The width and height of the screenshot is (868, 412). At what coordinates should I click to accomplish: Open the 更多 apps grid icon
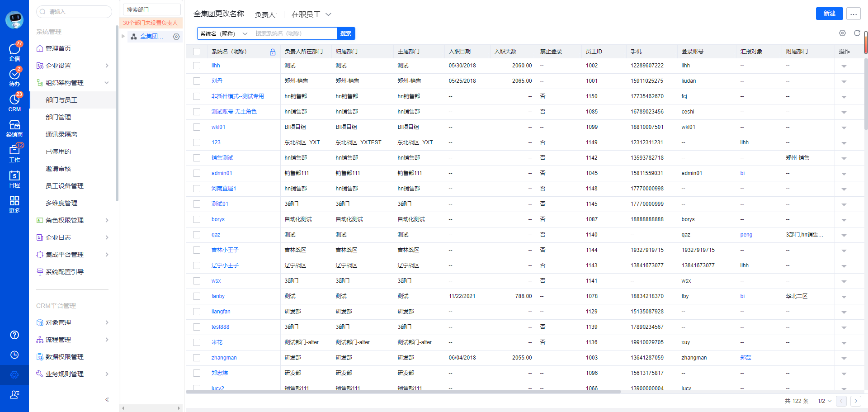[x=14, y=204]
